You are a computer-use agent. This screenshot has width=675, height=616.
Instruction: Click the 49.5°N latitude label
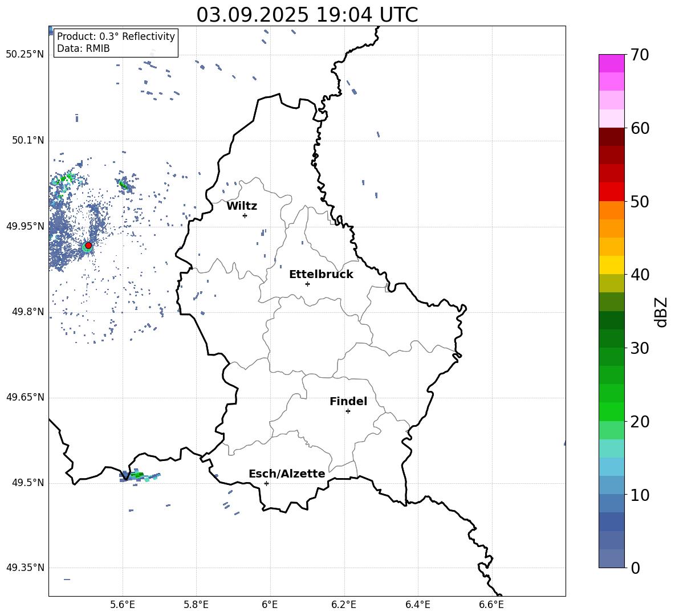click(28, 483)
